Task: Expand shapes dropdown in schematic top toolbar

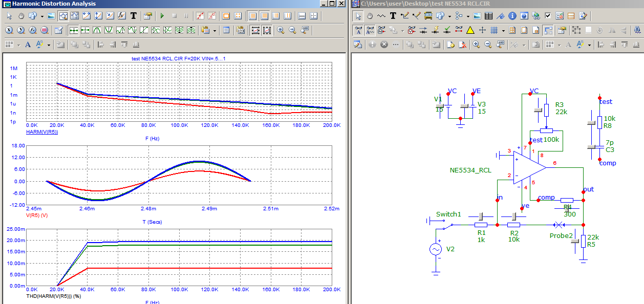Action: [449, 16]
